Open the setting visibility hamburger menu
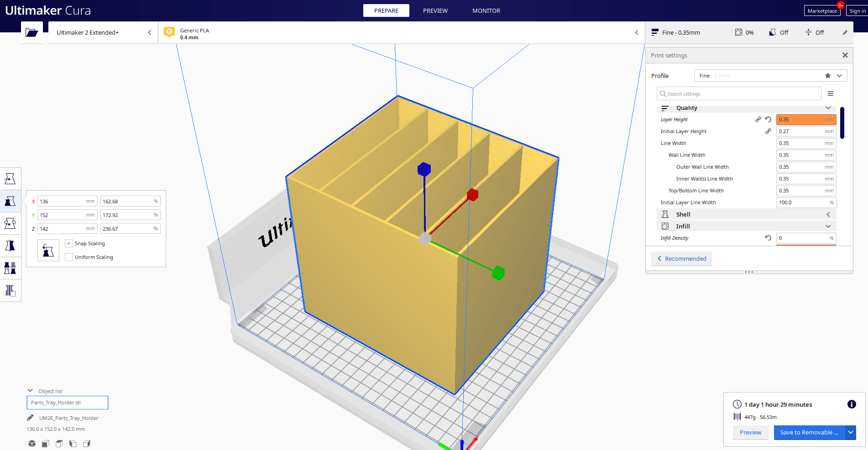 pos(831,93)
